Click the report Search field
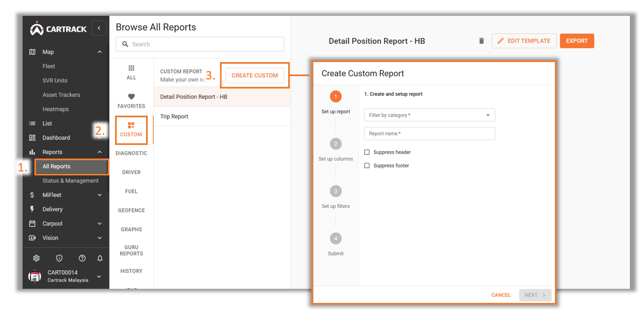This screenshot has width=644, height=317. tap(200, 45)
